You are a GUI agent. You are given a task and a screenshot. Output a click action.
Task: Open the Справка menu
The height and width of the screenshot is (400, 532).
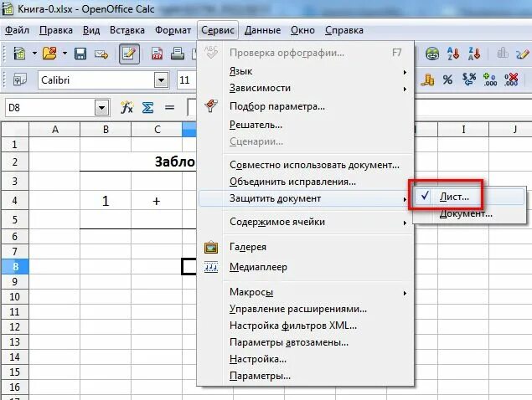pos(344,30)
